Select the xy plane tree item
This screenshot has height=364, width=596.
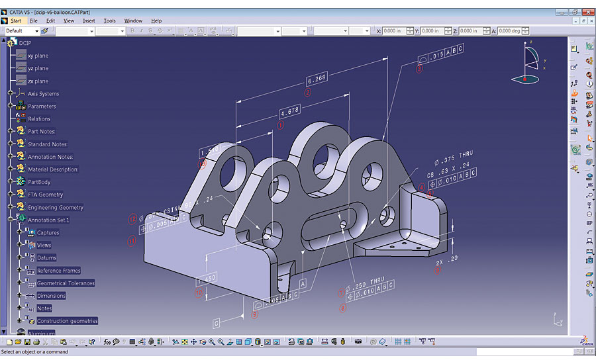(x=38, y=56)
